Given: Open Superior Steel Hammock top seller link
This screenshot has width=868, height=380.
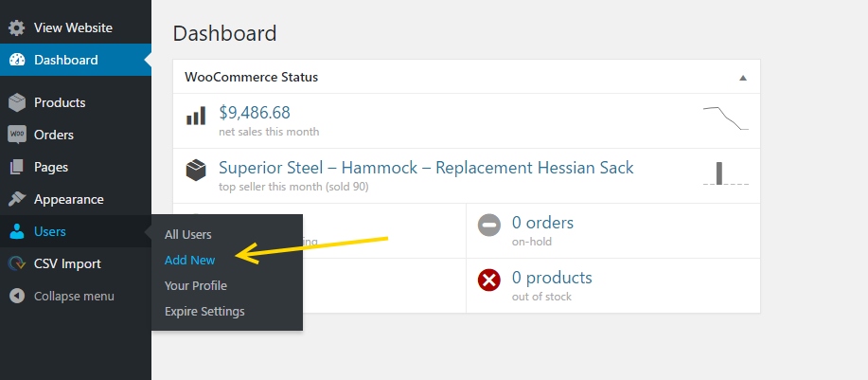Looking at the screenshot, I should (426, 168).
